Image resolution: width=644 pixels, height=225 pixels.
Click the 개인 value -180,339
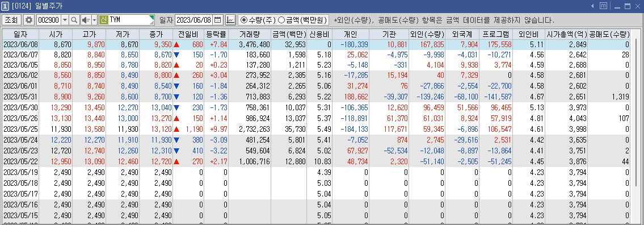pos(354,44)
